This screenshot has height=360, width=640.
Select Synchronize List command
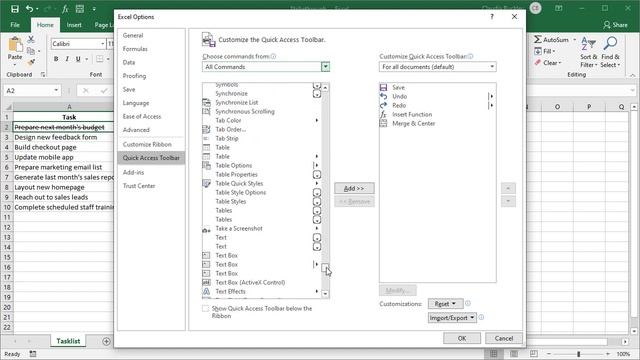[262, 102]
